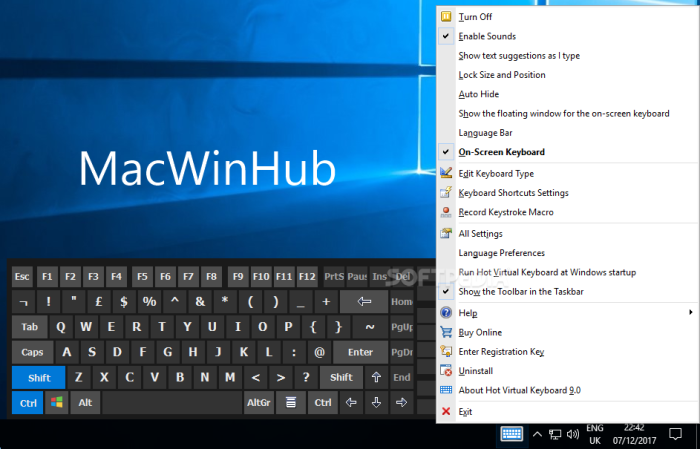Open Keyboard Shortcuts Settings
The height and width of the screenshot is (449, 700).
567,192
